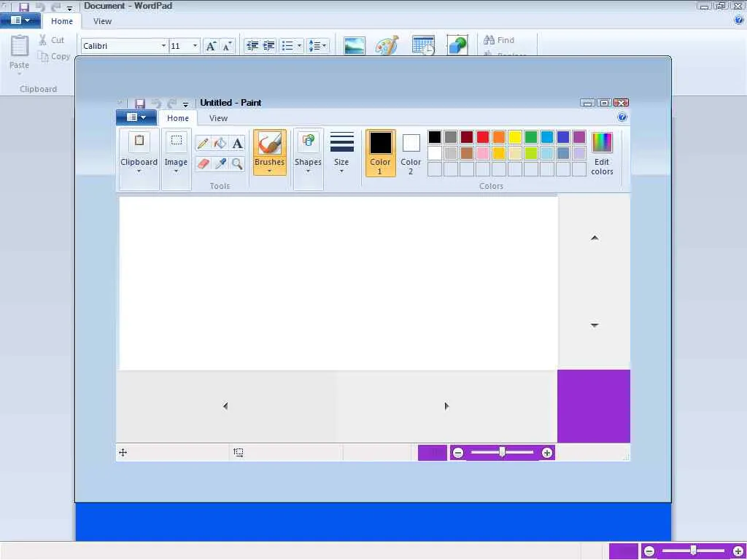Click WordPad Paste icon
Viewport: 747px width, 560px height.
pyautogui.click(x=20, y=47)
